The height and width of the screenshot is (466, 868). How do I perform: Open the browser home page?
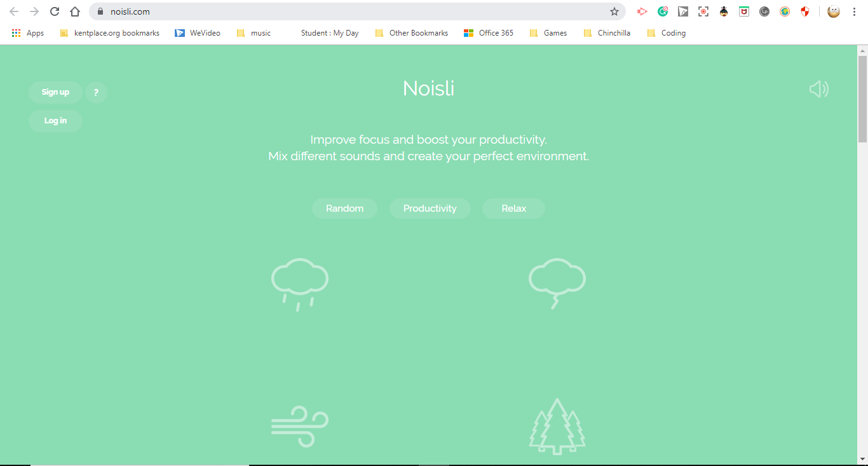[75, 11]
